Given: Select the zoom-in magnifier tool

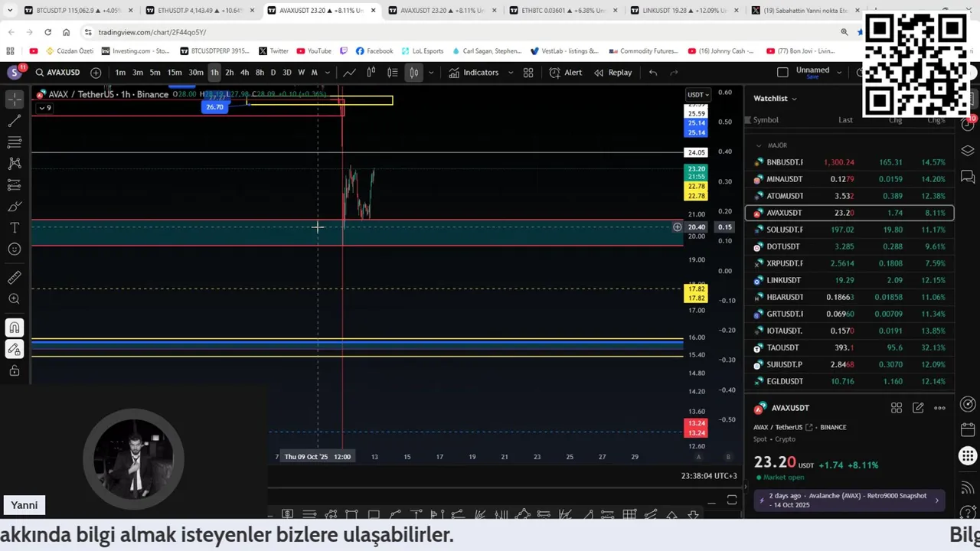Looking at the screenshot, I should click(x=15, y=299).
